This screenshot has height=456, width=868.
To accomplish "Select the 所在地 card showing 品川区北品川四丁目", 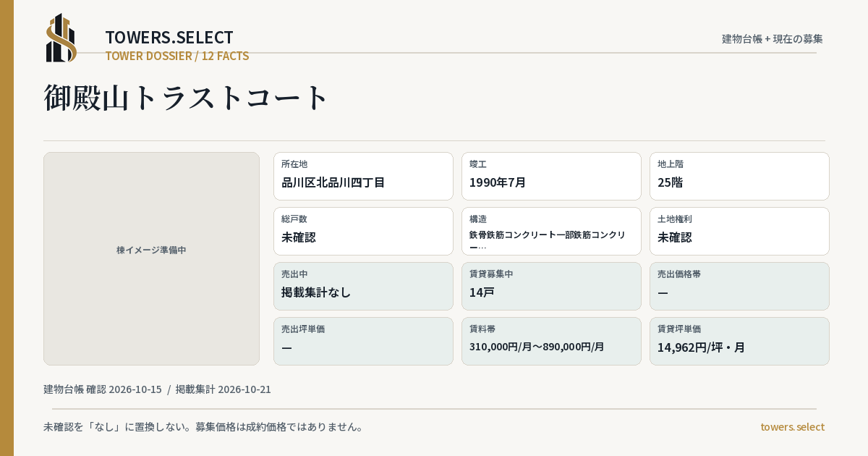I will pos(363,176).
